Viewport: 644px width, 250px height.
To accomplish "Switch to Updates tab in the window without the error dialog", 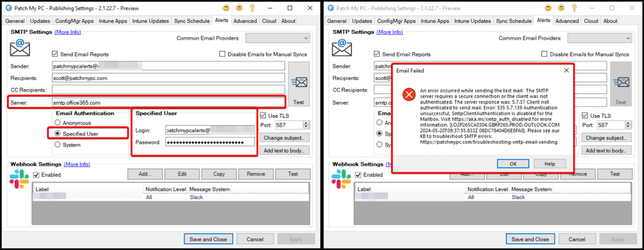I will coord(40,21).
